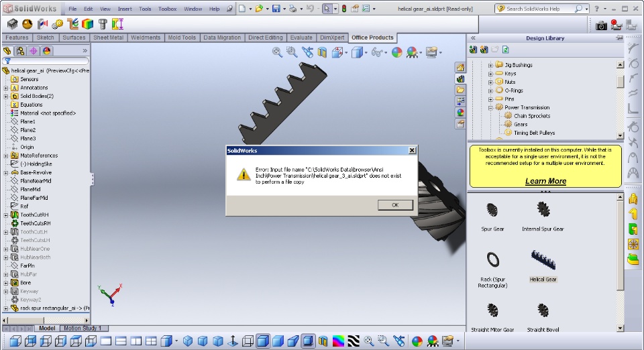The width and height of the screenshot is (644, 350).
Task: Click the Section View icon in view toolbar
Action: click(323, 52)
